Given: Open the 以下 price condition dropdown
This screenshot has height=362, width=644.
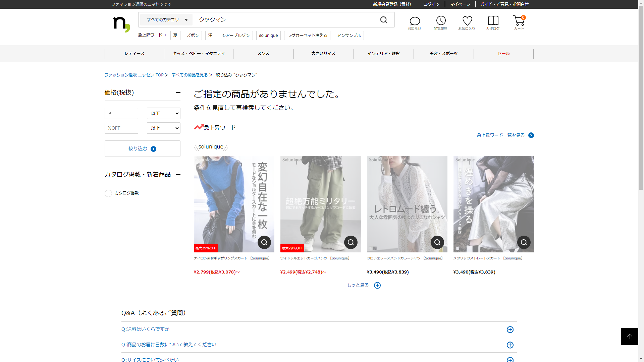Looking at the screenshot, I should click(x=163, y=113).
